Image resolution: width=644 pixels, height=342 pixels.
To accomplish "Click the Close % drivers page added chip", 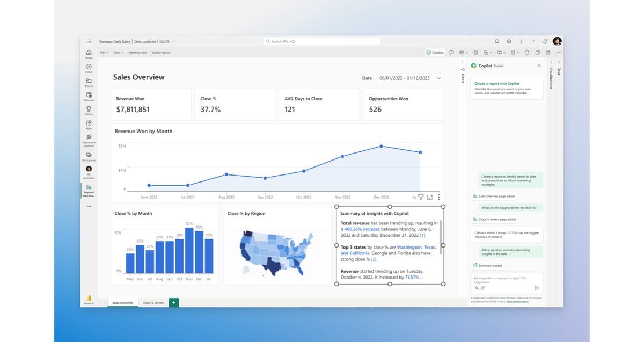I will [495, 219].
